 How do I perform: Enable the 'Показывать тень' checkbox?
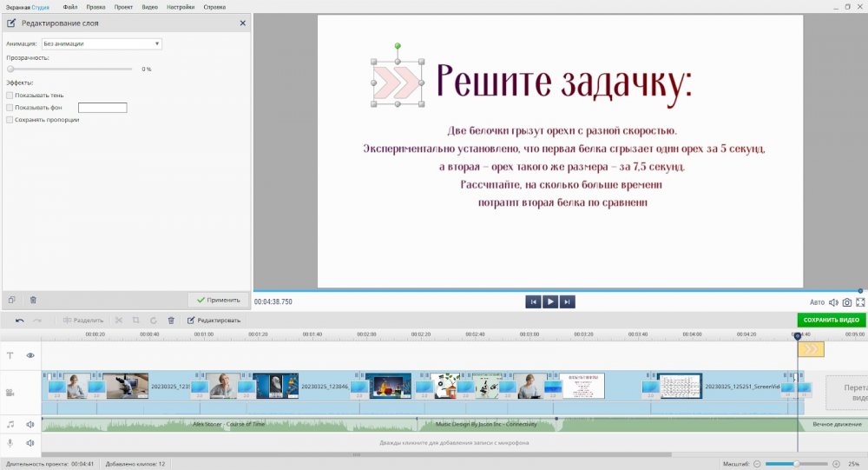(x=10, y=96)
